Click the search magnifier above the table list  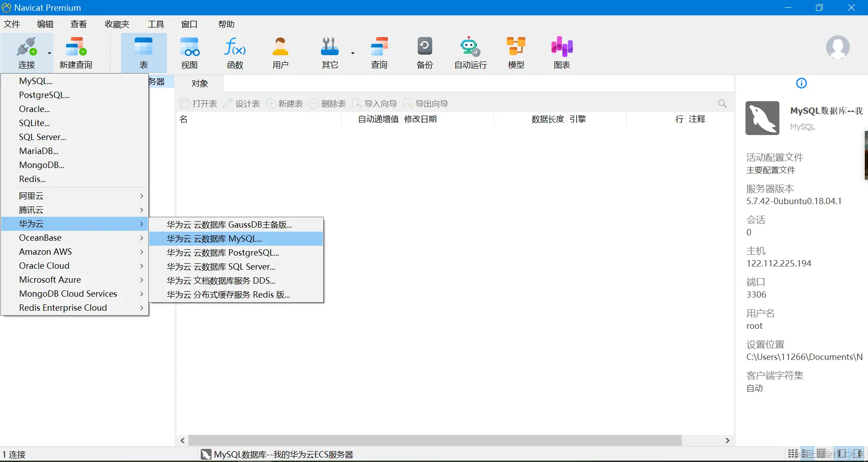pos(722,103)
